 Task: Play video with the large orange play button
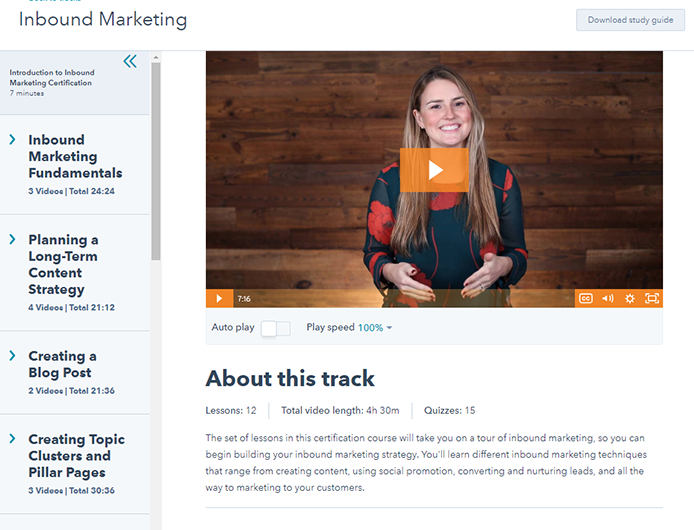(x=434, y=170)
